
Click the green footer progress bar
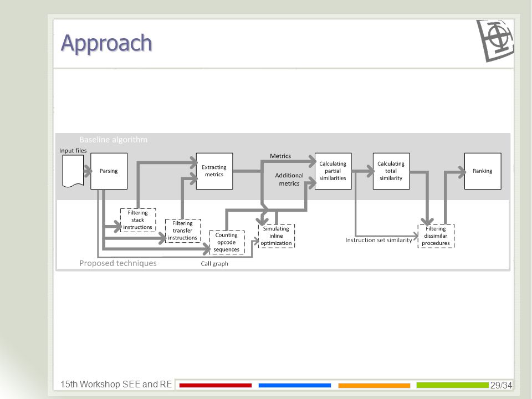(x=453, y=385)
